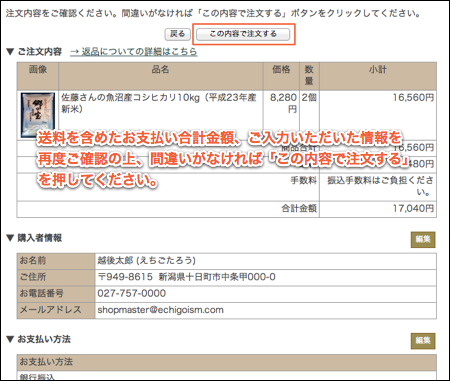Open 返品についての詳細はこちら link
Screen dimensions: 450x381
pos(134,52)
